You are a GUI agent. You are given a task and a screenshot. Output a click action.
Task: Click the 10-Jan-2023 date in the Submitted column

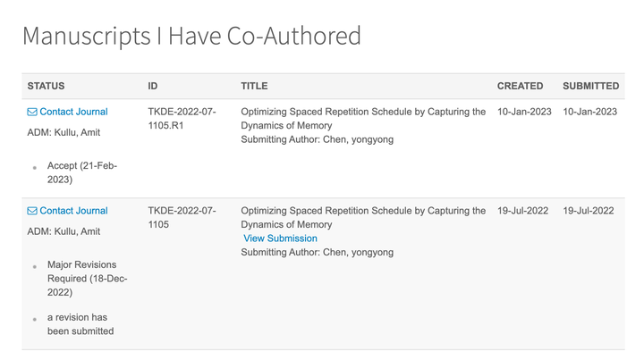[589, 113]
